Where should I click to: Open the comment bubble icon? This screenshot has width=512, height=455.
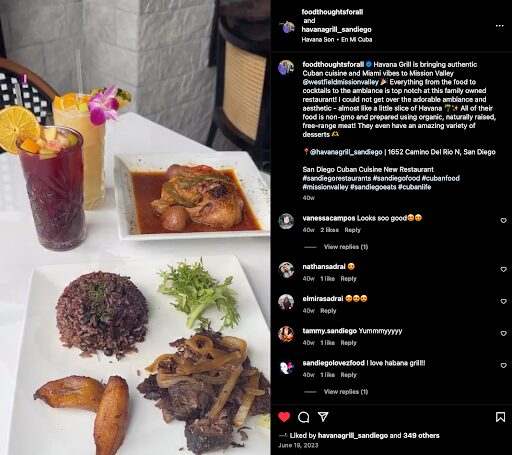tap(303, 417)
